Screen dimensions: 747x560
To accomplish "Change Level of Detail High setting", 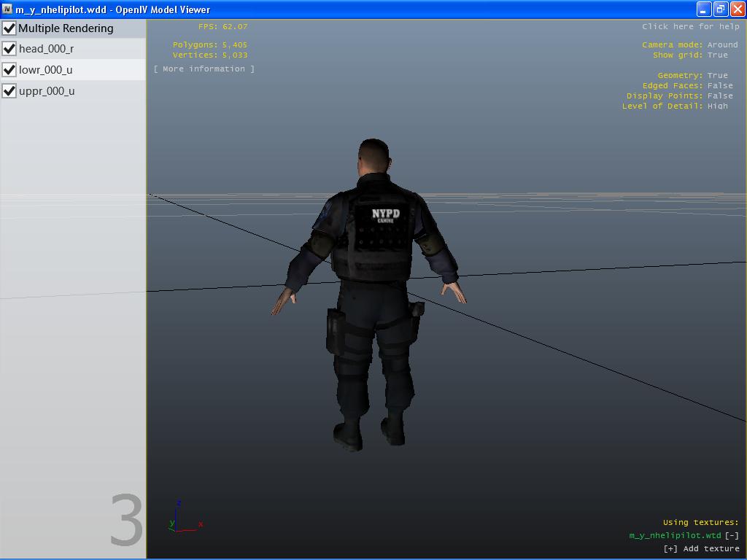I will coord(717,106).
